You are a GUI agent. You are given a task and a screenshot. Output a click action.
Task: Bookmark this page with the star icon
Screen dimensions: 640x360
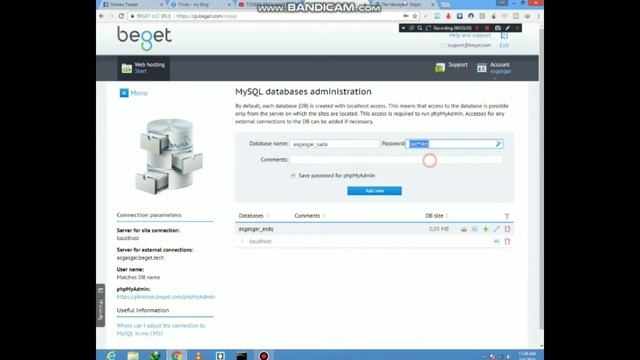[415, 16]
